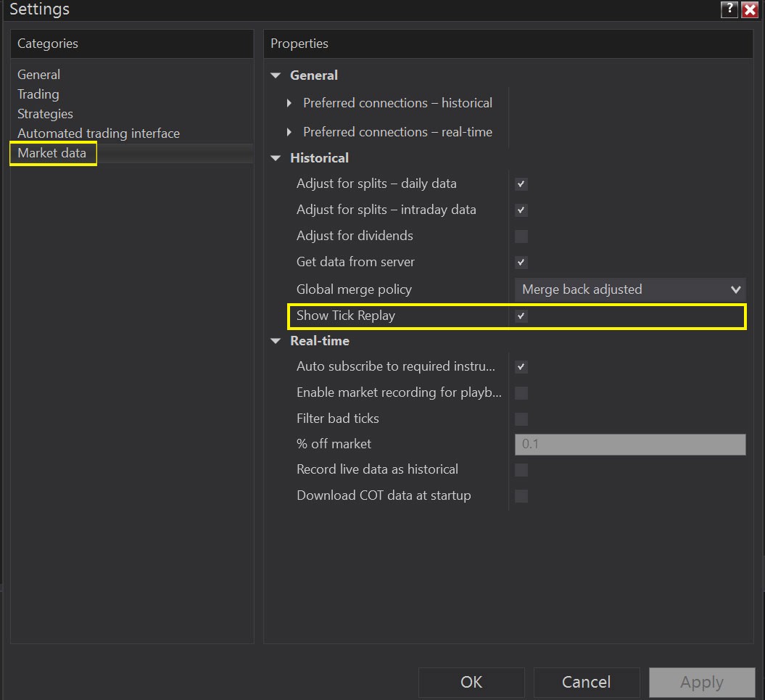Disable Auto subscribe to required instruments
Image resolution: width=765 pixels, height=700 pixels.
point(521,366)
